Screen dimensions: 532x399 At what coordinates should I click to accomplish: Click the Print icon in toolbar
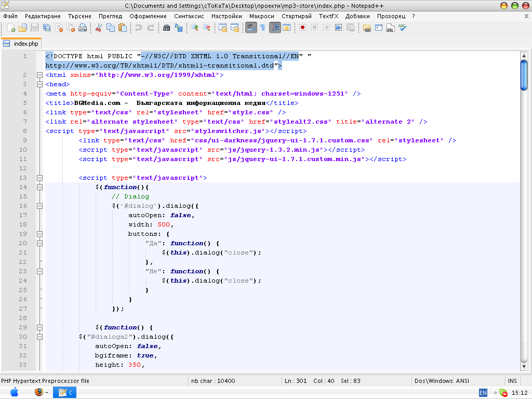coord(83,28)
